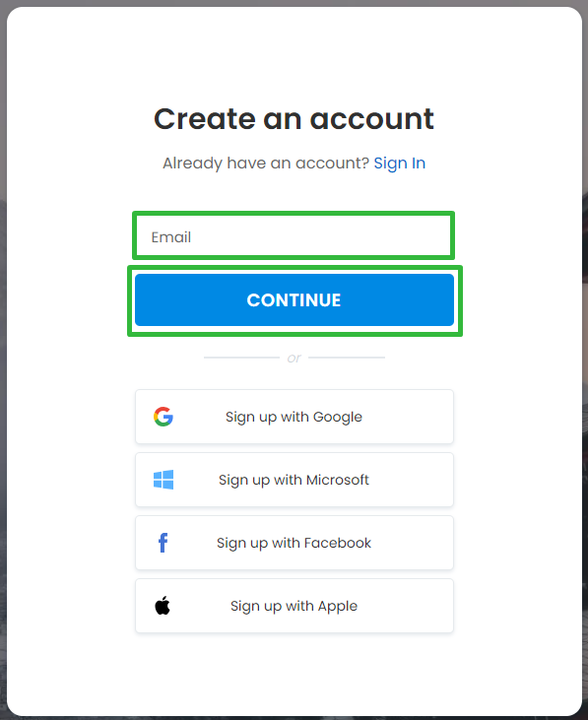Click the black Apple logo icon
This screenshot has width=588, height=720.
(x=163, y=605)
